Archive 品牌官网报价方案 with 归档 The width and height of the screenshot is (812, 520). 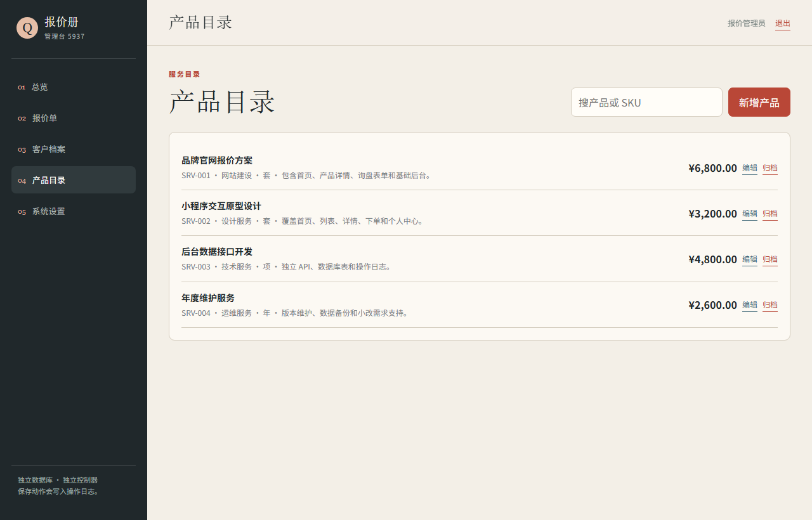pyautogui.click(x=770, y=168)
